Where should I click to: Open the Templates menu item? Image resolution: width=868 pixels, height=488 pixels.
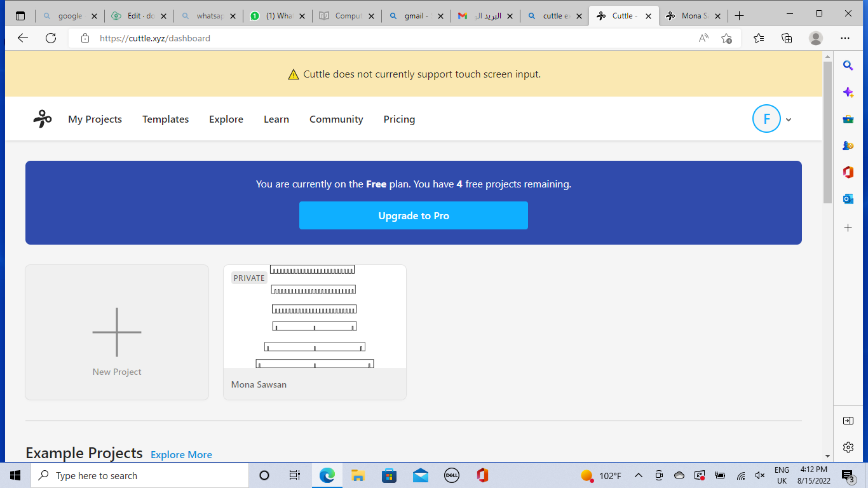pyautogui.click(x=165, y=119)
